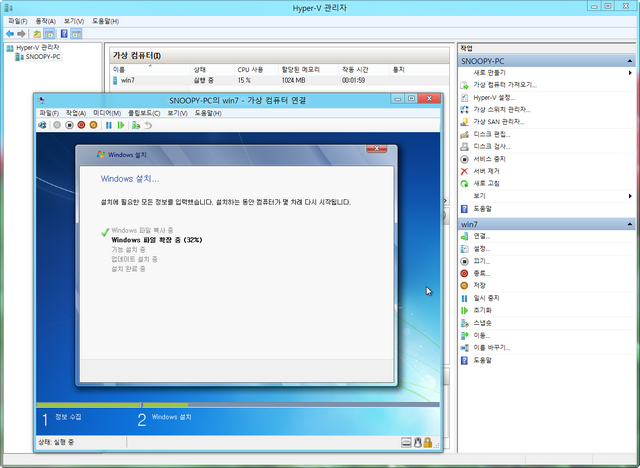Image resolution: width=640 pixels, height=468 pixels.
Task: Pause VM from the connection toolbar
Action: (109, 125)
